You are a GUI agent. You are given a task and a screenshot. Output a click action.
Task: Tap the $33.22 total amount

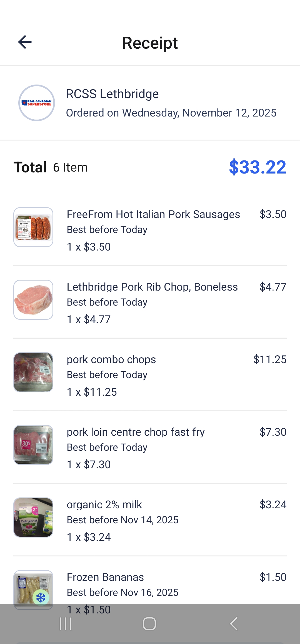(257, 167)
